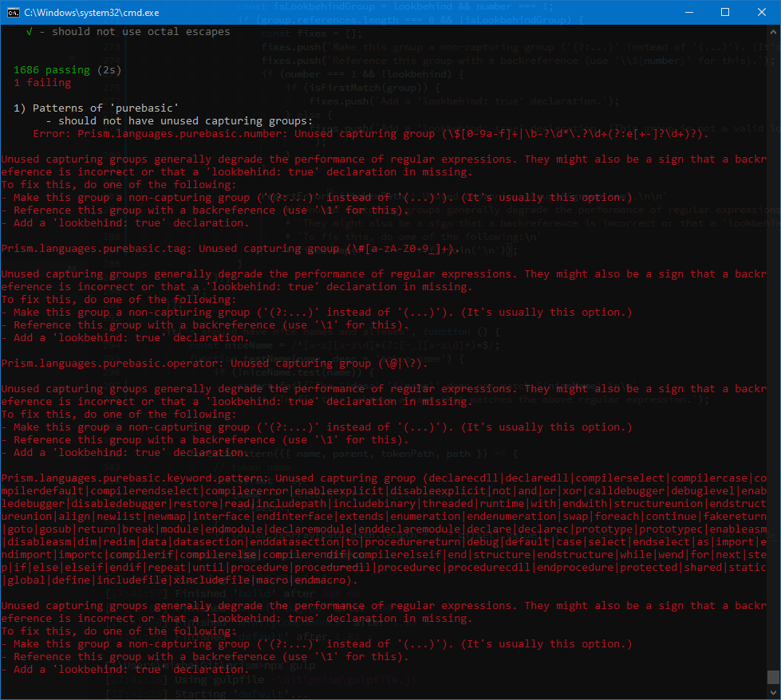781x700 pixels.
Task: Click the Prism.languages.purebasic.tag error line
Action: coord(230,249)
